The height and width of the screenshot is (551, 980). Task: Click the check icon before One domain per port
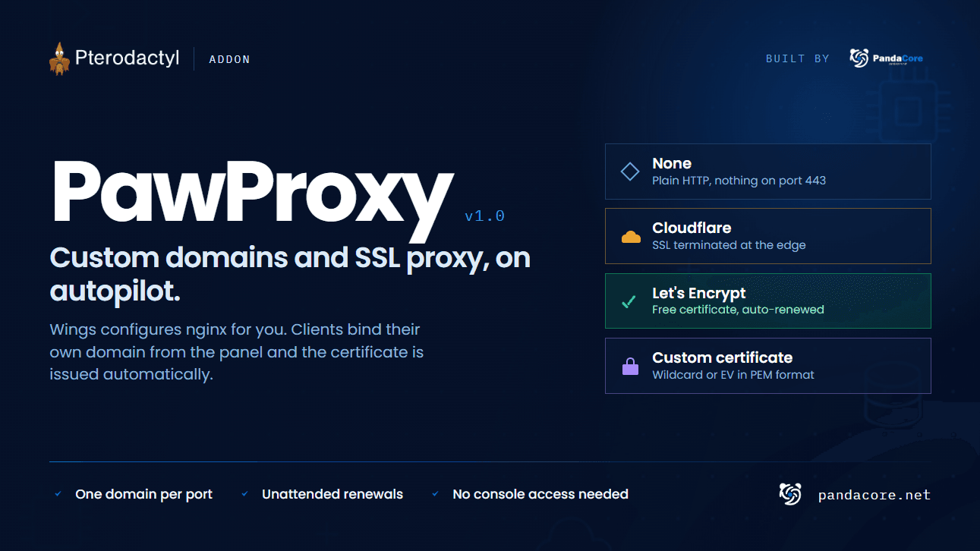(x=58, y=494)
